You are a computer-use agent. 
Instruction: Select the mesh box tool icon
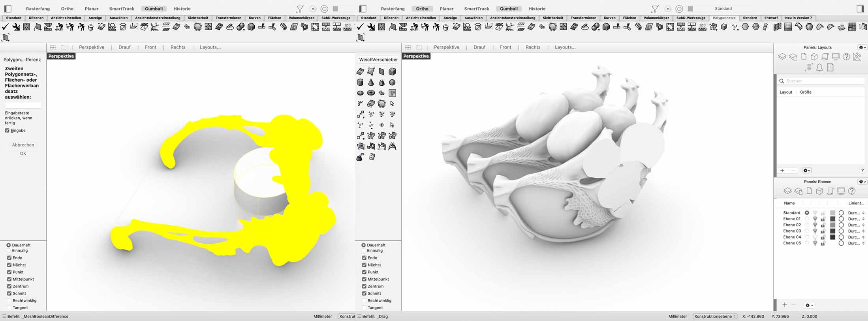392,71
